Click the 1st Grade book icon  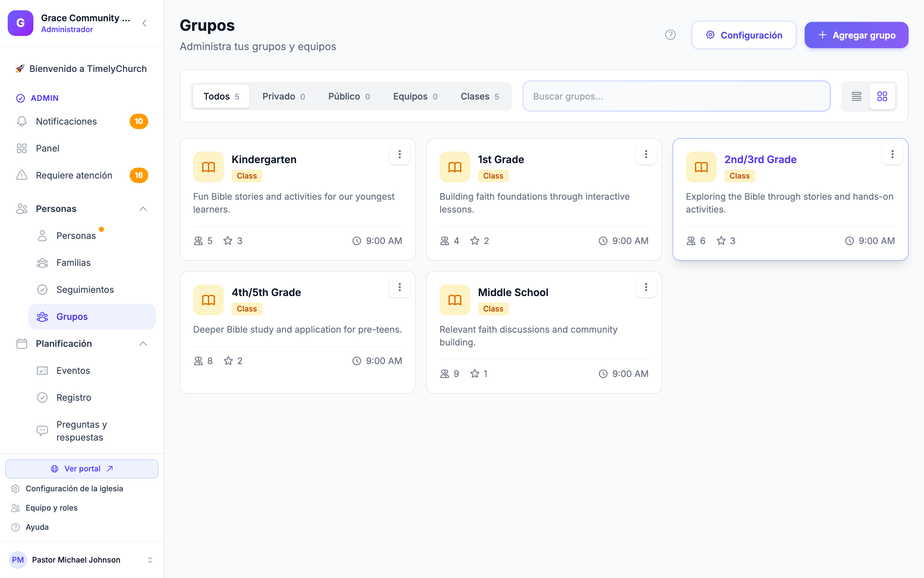(x=455, y=167)
